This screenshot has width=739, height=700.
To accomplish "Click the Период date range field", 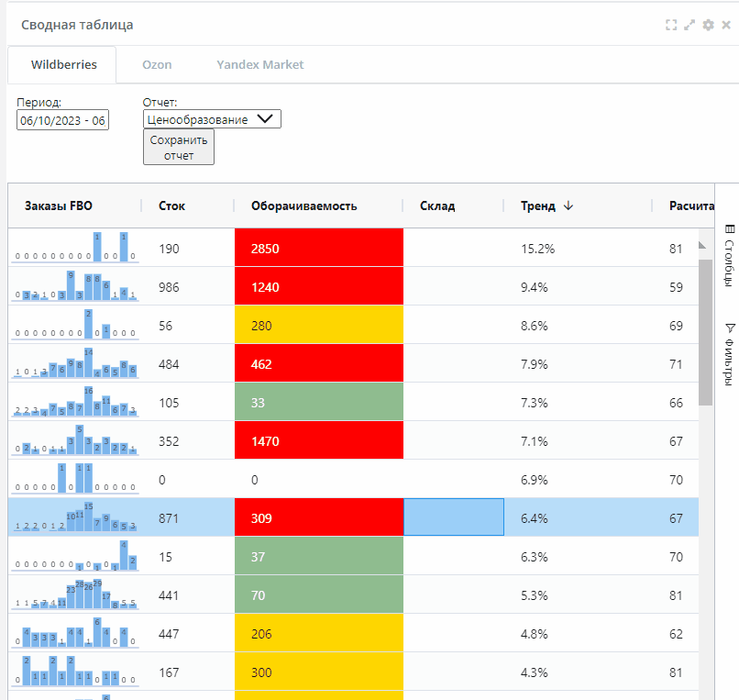I will (x=62, y=120).
